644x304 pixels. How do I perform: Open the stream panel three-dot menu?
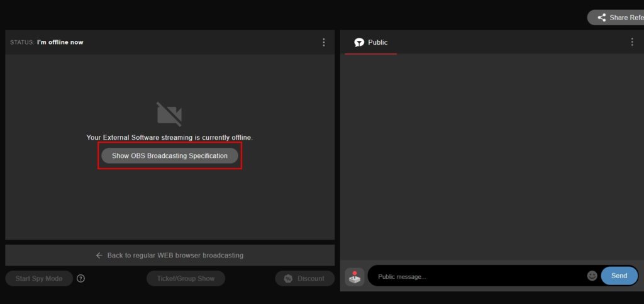324,42
